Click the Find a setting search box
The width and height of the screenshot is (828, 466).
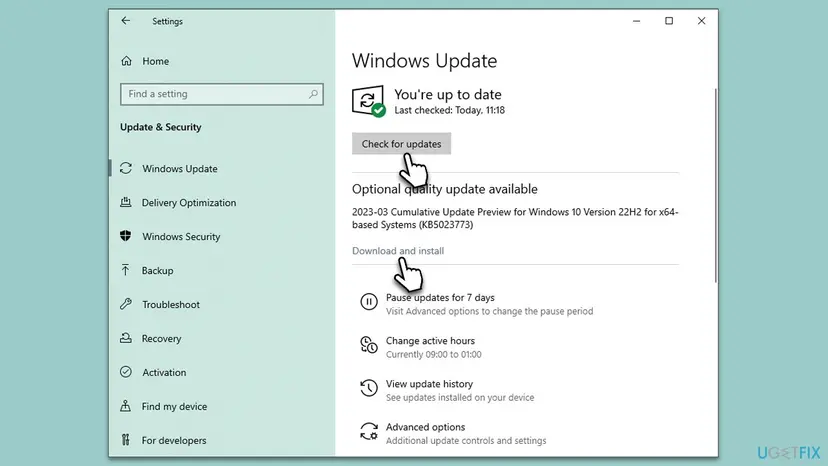[x=222, y=94]
